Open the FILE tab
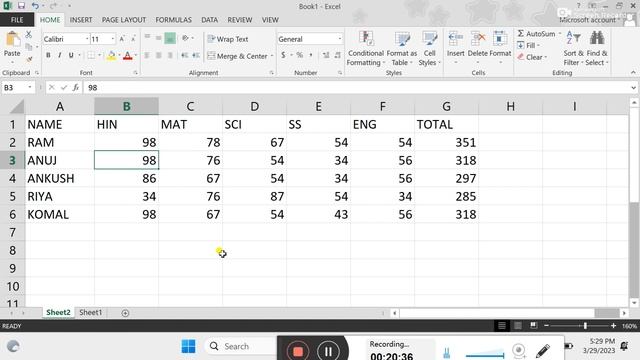Image resolution: width=640 pixels, height=360 pixels. tap(17, 20)
